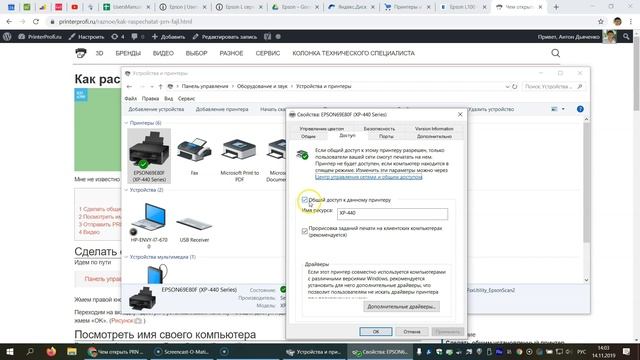Viewport: 640px width, 360px height.
Task: Open the Вид menu
Action: point(169,99)
